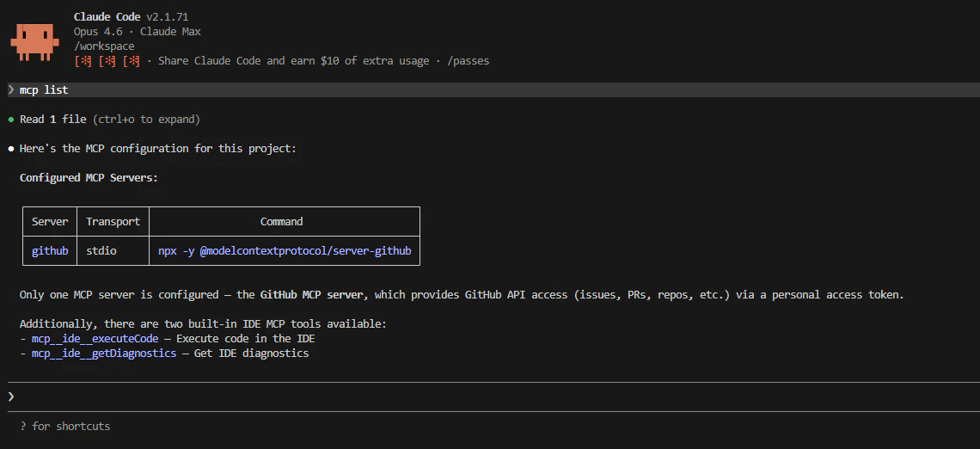
Task: Click the green dot beside Read 1 file
Action: (10, 120)
